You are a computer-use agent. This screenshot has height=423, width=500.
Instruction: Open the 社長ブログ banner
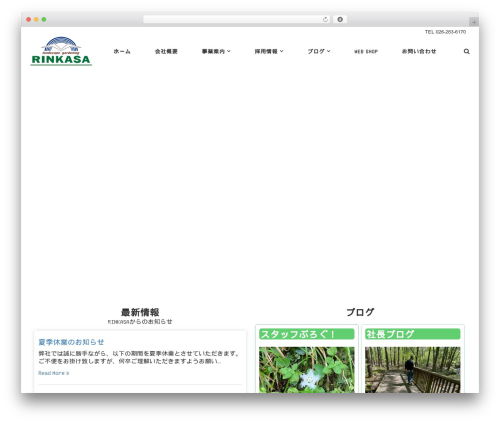click(413, 334)
